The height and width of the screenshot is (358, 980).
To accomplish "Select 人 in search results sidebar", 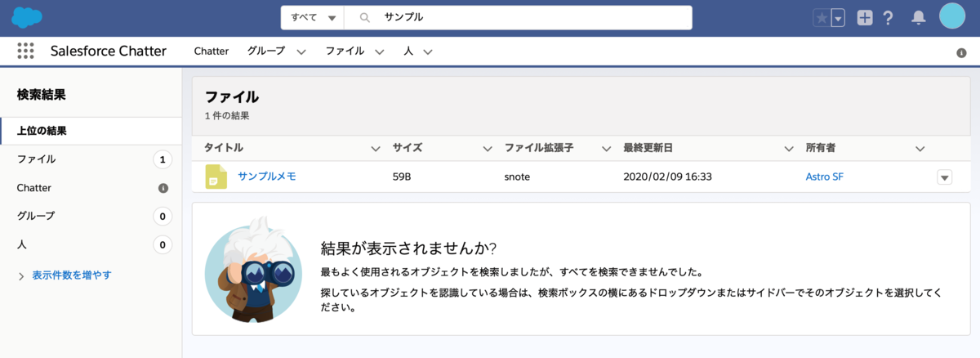I will point(91,244).
